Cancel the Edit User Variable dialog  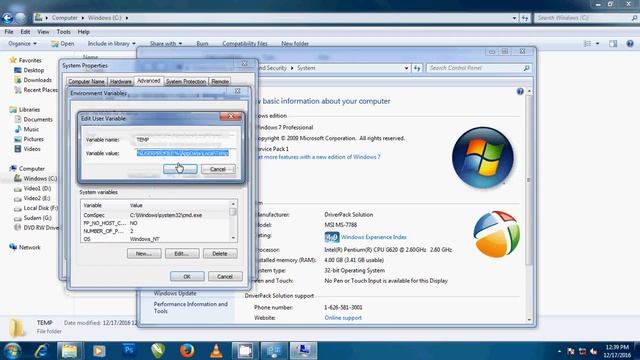point(218,169)
